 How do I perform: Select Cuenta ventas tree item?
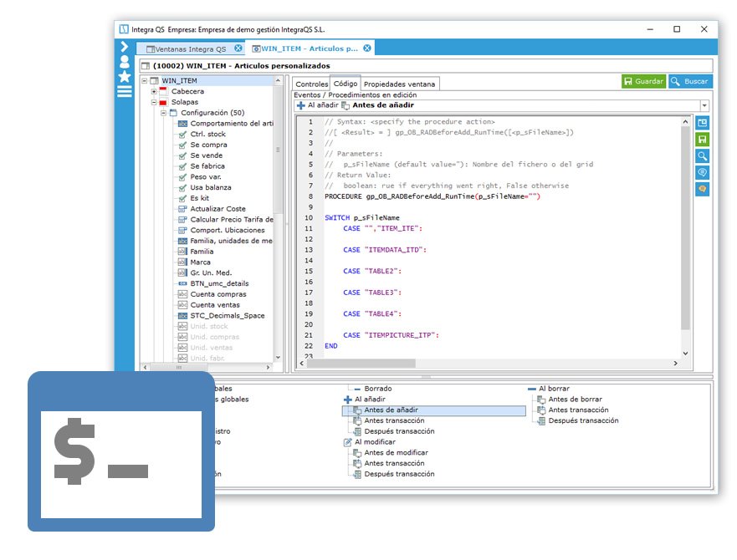215,305
